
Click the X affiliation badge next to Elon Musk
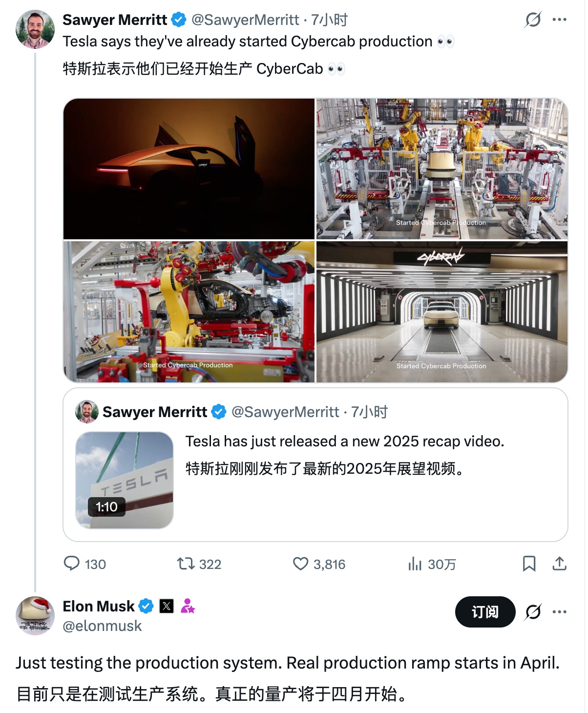click(167, 606)
